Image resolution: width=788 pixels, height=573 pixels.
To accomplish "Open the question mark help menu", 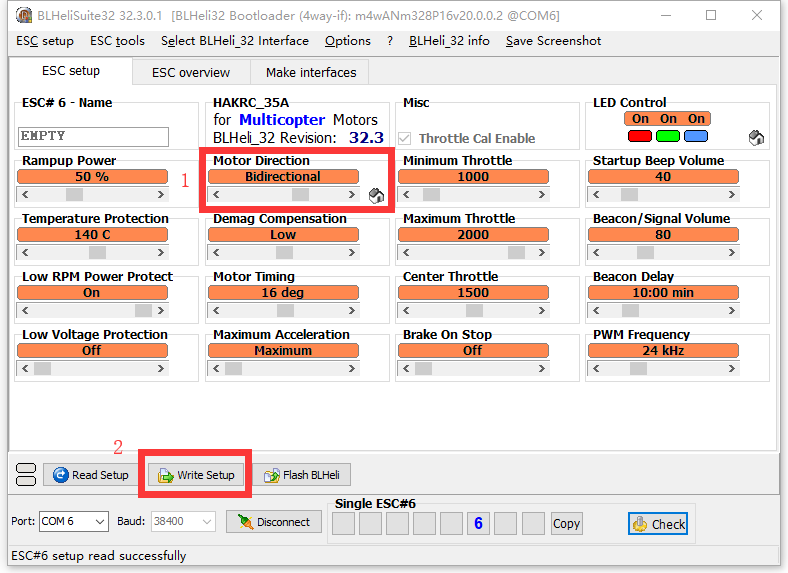I will coord(390,41).
